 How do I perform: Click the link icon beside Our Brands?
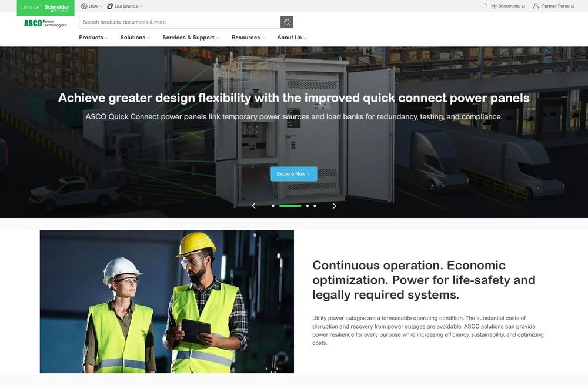coord(110,6)
